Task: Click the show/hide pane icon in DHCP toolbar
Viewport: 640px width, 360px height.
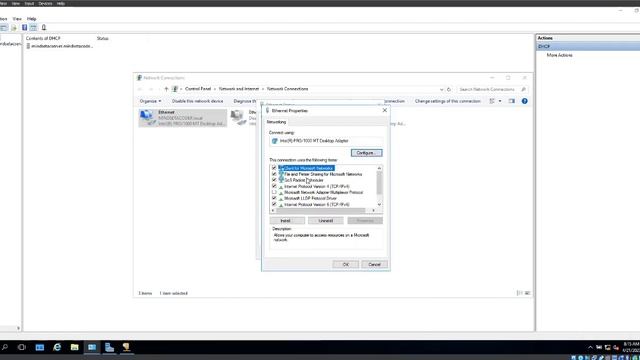Action: [x=33, y=27]
